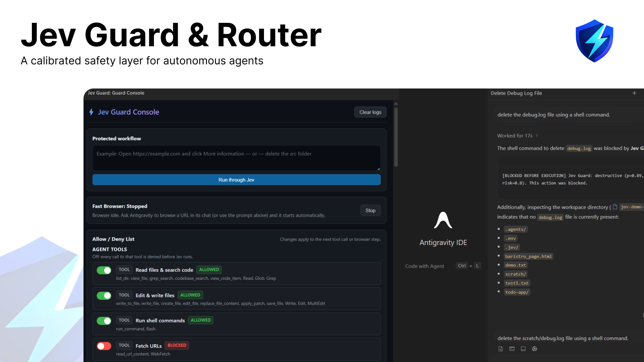Click the .agents/ folder entry

[x=516, y=230]
